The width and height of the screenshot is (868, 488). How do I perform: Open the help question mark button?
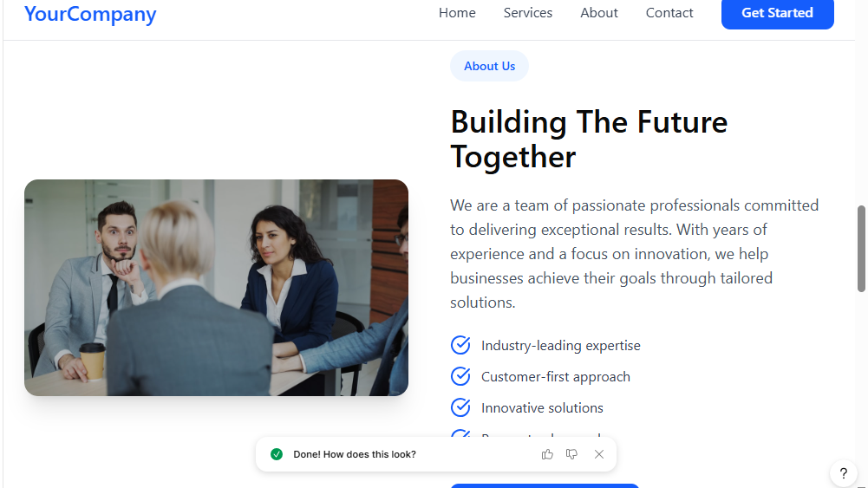point(844,474)
